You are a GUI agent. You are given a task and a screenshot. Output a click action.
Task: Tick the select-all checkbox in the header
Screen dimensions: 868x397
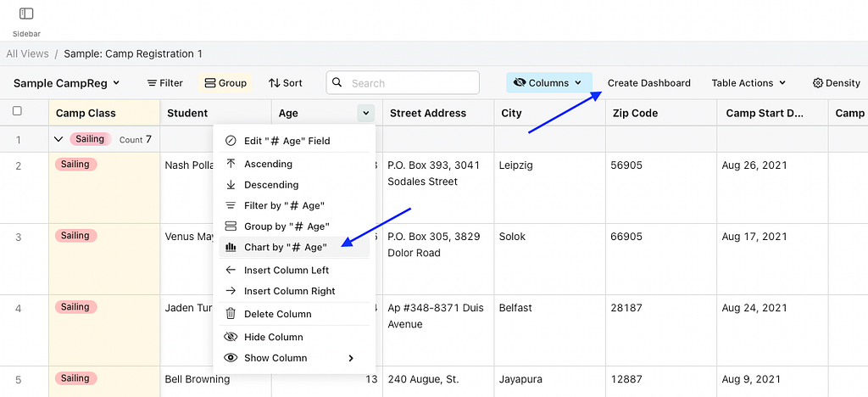pyautogui.click(x=17, y=111)
